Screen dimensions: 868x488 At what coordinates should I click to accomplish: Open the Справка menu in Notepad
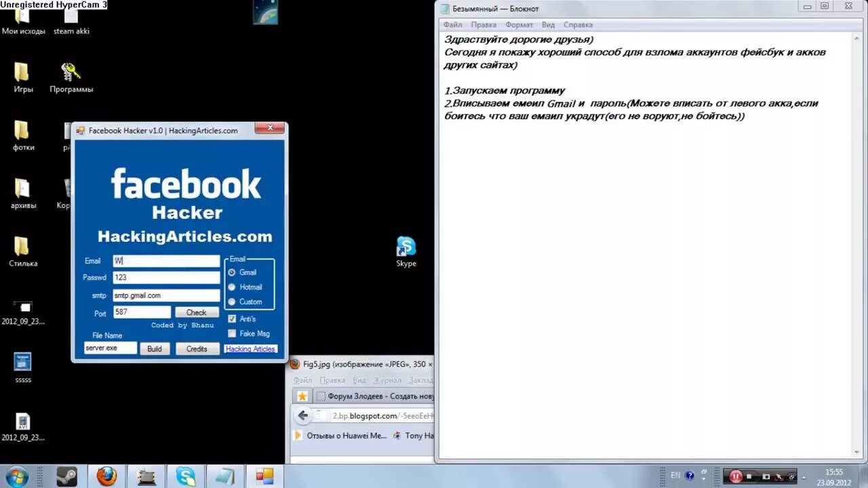[x=578, y=25]
